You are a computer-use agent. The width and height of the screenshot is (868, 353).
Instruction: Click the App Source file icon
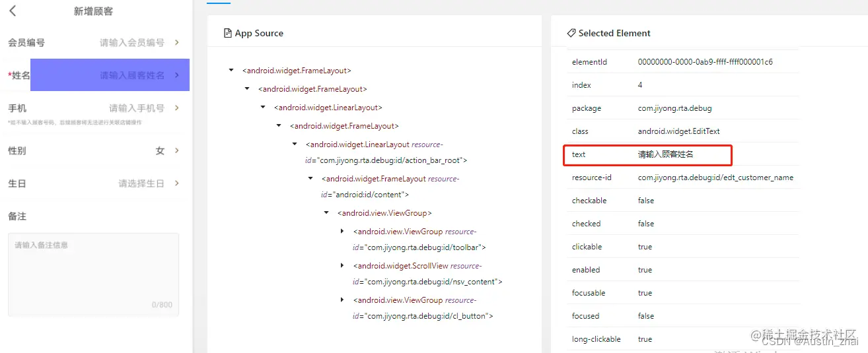pos(229,33)
